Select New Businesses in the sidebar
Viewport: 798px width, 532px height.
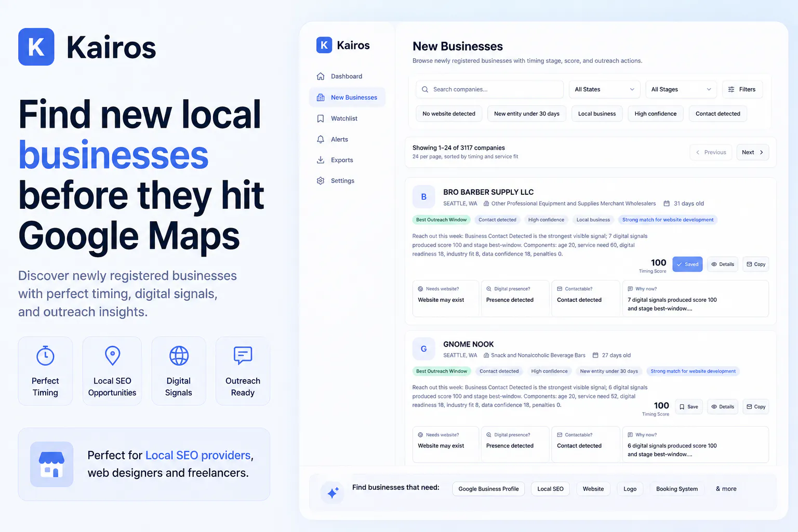pyautogui.click(x=347, y=97)
